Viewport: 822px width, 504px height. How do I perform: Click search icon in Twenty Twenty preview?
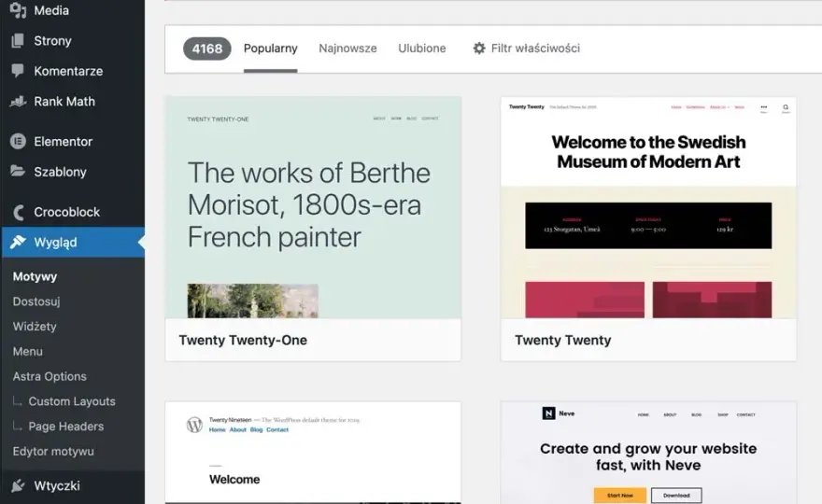pos(786,107)
